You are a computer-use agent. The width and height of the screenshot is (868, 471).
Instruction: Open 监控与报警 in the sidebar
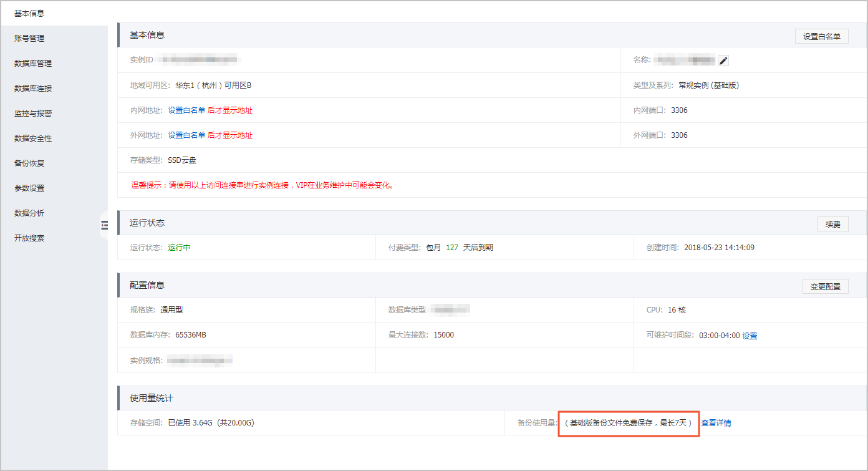click(33, 113)
